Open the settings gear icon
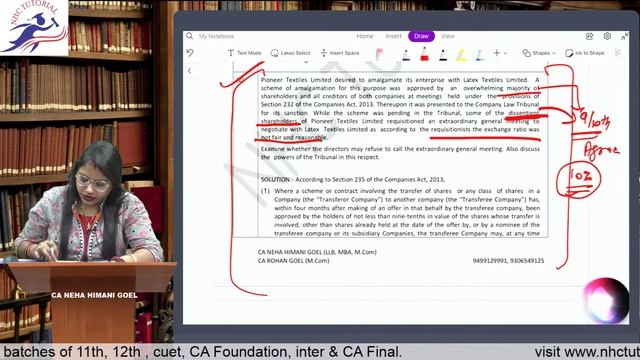This screenshot has width=640, height=360. 607,36
